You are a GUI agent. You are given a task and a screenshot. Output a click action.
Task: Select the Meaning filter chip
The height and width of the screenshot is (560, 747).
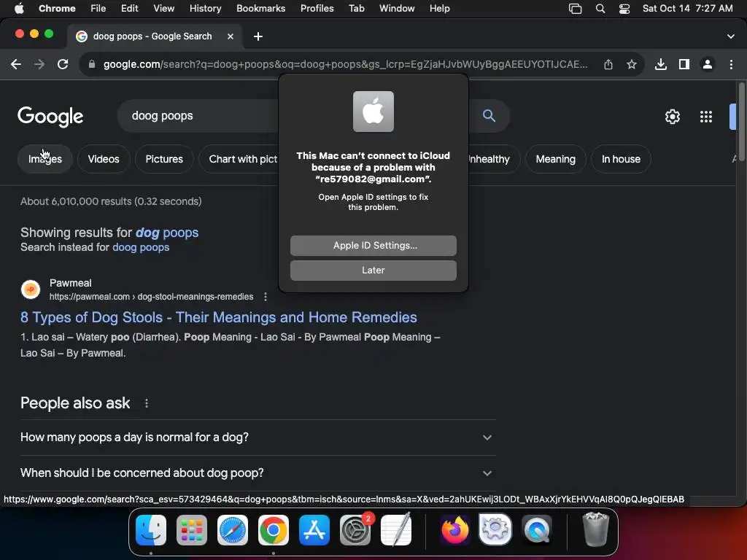tap(555, 159)
